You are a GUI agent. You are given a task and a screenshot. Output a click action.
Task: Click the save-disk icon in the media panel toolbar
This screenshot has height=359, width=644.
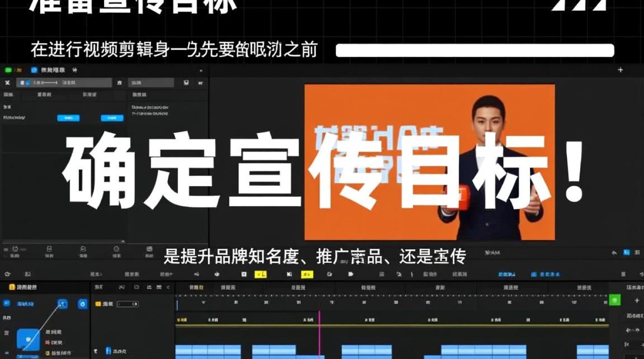[x=186, y=83]
